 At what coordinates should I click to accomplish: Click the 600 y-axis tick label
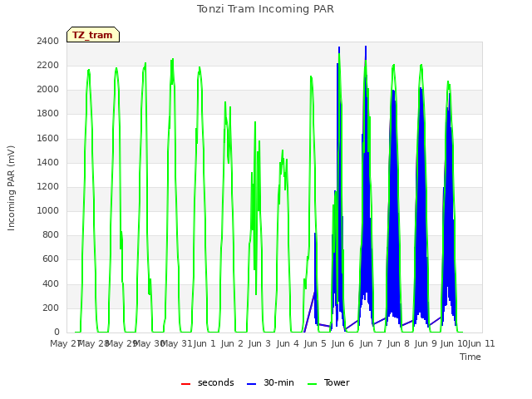click(x=51, y=259)
